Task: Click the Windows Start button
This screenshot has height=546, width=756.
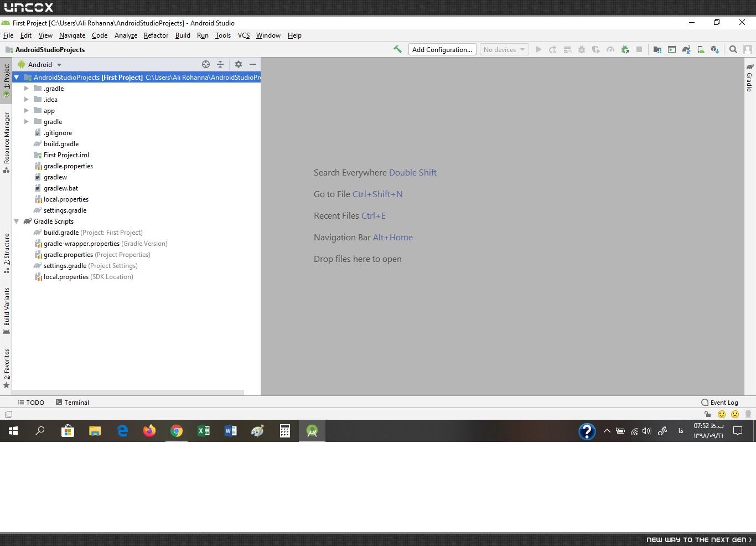Action: pyautogui.click(x=13, y=431)
